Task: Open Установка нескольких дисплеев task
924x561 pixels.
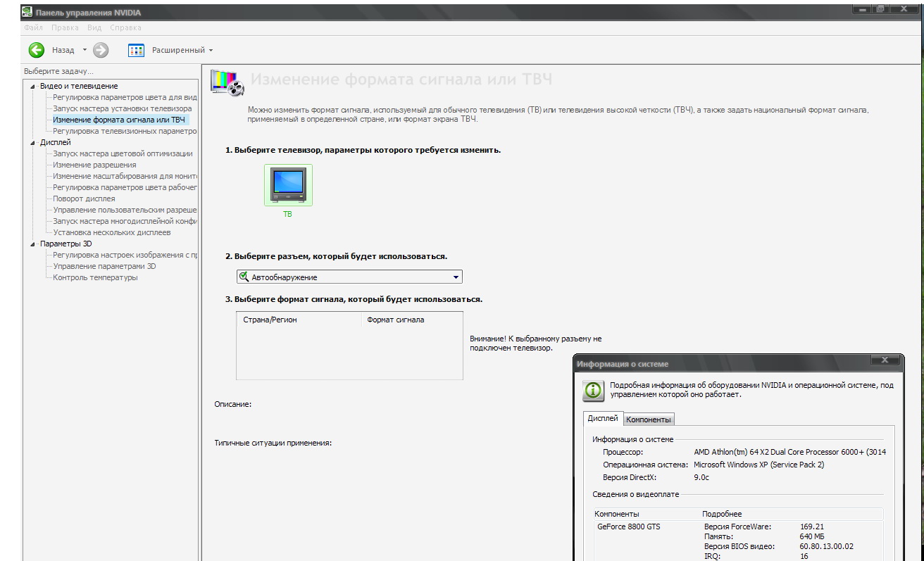Action: pos(112,232)
